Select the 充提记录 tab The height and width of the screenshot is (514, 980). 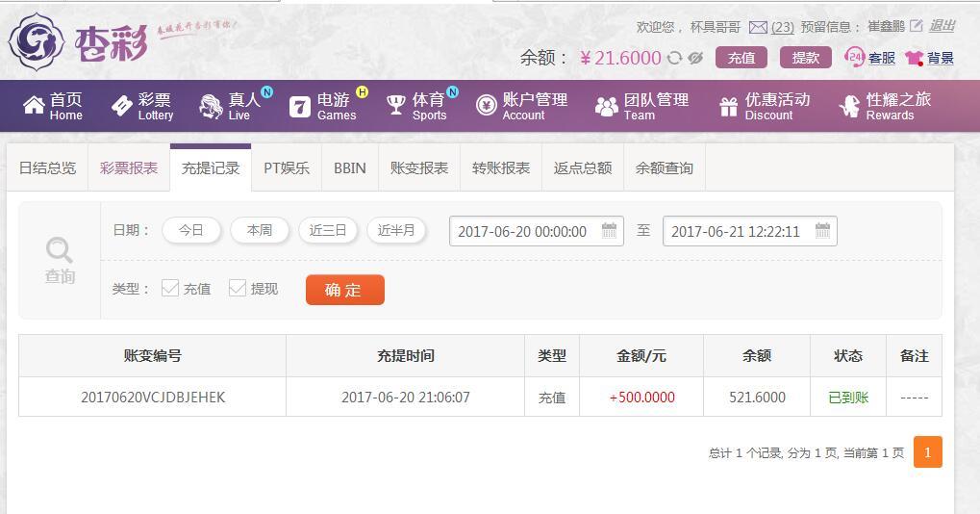coord(211,167)
